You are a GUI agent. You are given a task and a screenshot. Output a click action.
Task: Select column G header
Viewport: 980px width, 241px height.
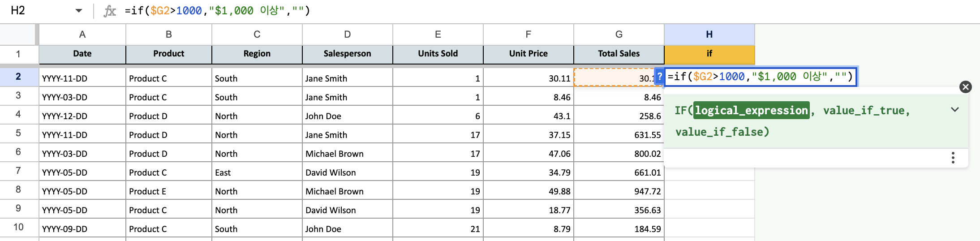(619, 34)
